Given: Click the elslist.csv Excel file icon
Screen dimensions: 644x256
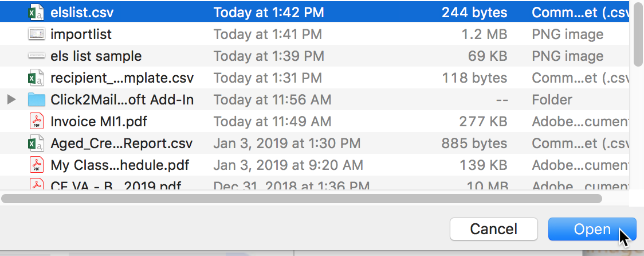Looking at the screenshot, I should pyautogui.click(x=36, y=13).
